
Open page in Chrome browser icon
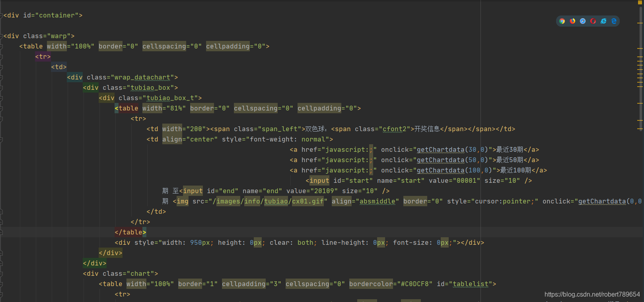[x=562, y=21]
